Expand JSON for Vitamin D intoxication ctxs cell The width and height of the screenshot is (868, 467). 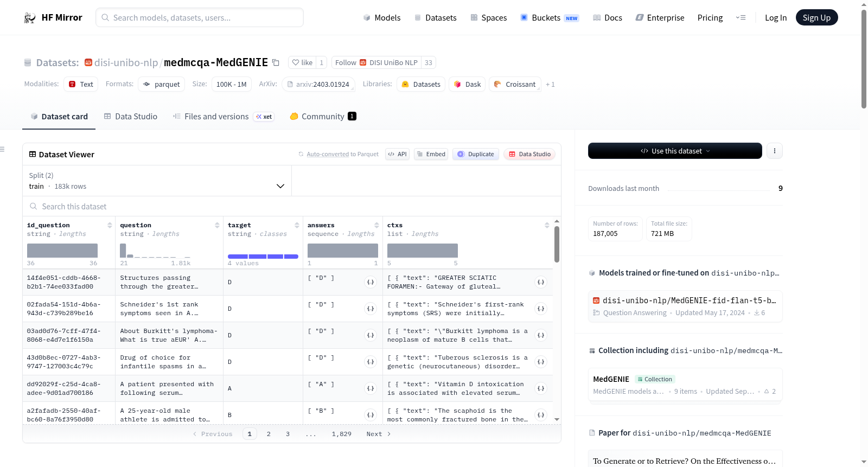click(x=541, y=388)
